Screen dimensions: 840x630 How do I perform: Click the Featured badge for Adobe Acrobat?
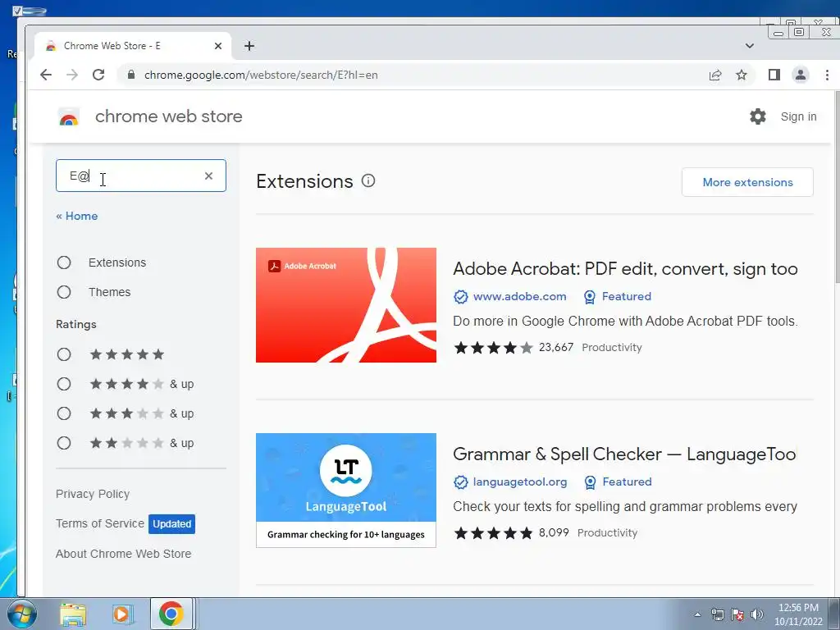[x=618, y=297]
